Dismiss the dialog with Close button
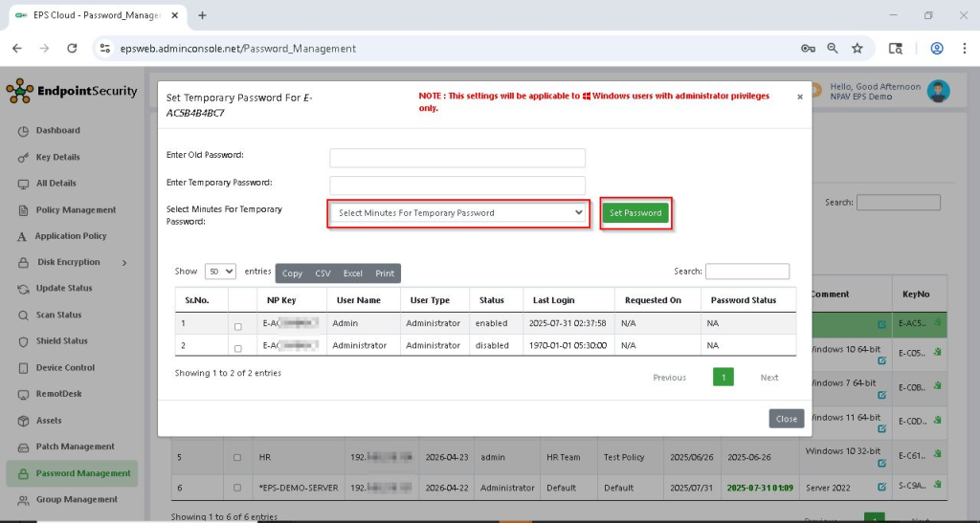Image resolution: width=980 pixels, height=523 pixels. 786,419
